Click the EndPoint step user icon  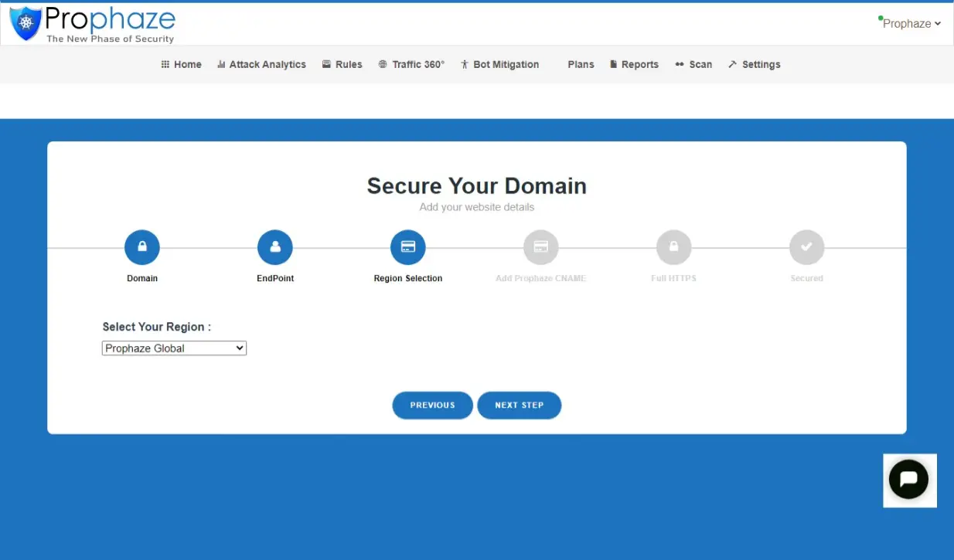(275, 247)
